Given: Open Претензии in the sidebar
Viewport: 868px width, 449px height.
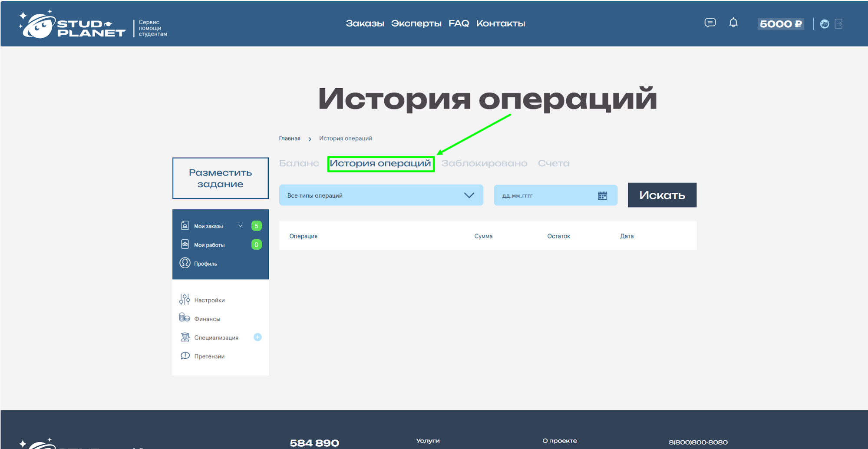Looking at the screenshot, I should coord(209,357).
